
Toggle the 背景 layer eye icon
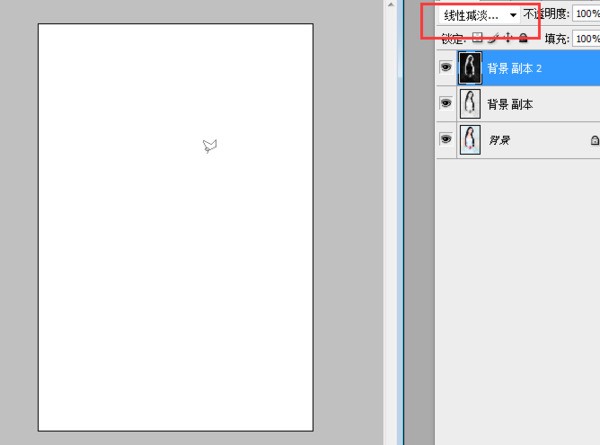click(446, 140)
